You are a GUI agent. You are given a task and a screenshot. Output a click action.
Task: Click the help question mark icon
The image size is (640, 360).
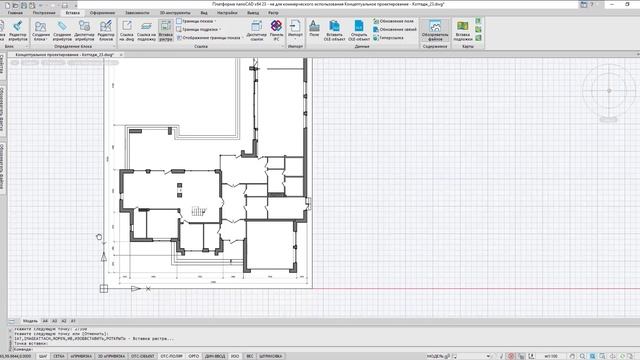[x=592, y=4]
